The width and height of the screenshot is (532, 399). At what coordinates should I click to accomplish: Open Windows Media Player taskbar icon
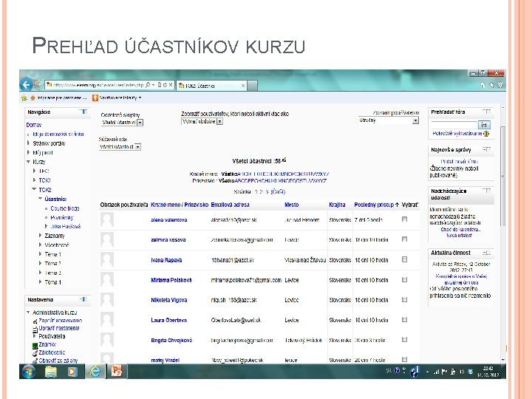[72, 372]
